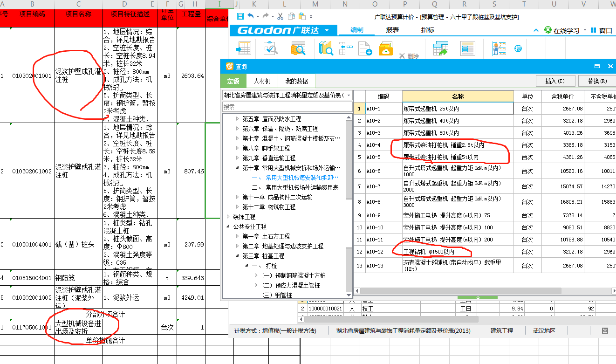Image resolution: width=616 pixels, height=364 pixels.
Task: Open the Glodon 广联达 logo dropdown menu
Action: click(327, 30)
